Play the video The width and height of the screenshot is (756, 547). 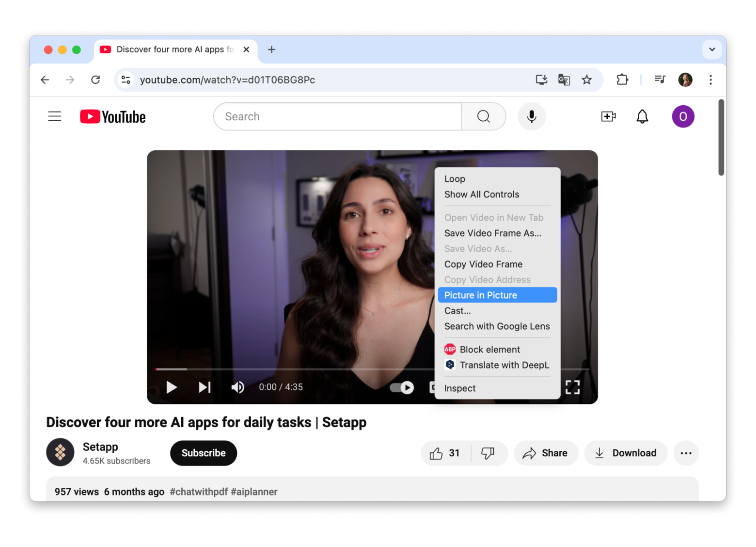click(x=172, y=387)
